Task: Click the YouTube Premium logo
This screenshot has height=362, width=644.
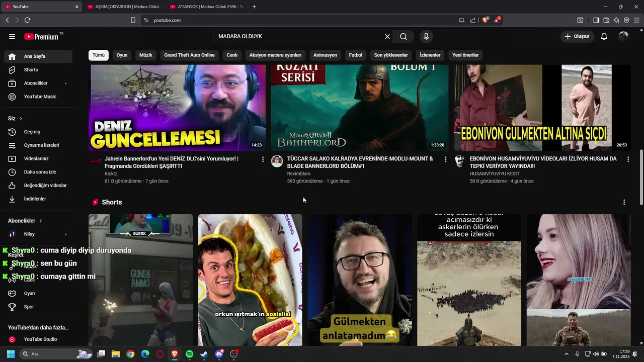Action: [41, 37]
